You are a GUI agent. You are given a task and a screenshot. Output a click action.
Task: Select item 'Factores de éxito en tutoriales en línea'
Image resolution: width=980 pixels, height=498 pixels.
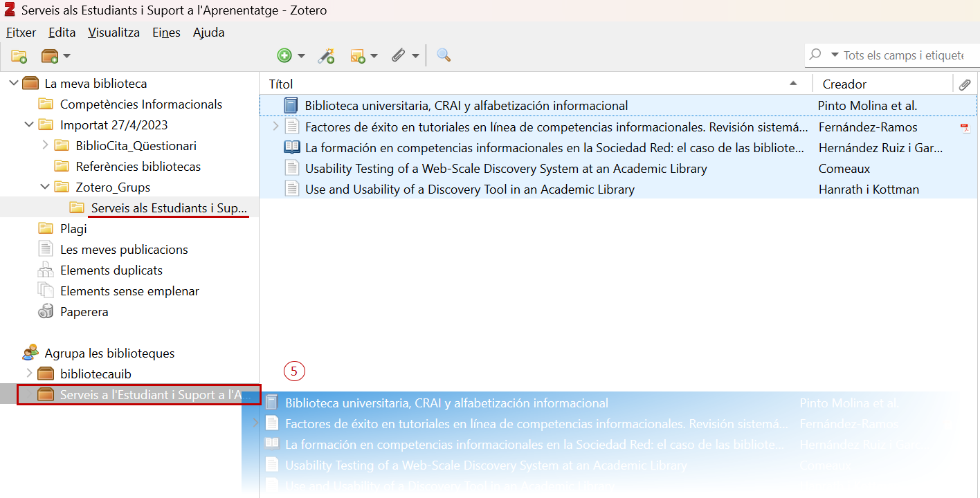tap(556, 127)
